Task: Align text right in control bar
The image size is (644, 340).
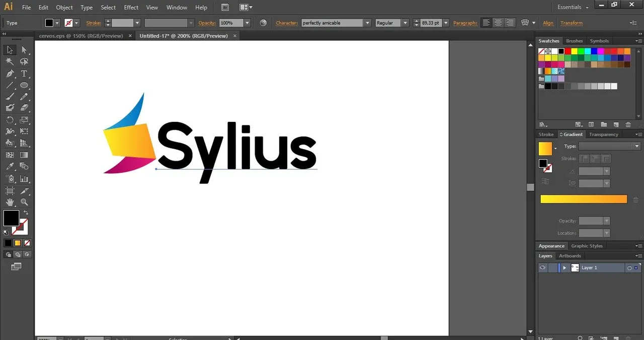Action: (510, 23)
